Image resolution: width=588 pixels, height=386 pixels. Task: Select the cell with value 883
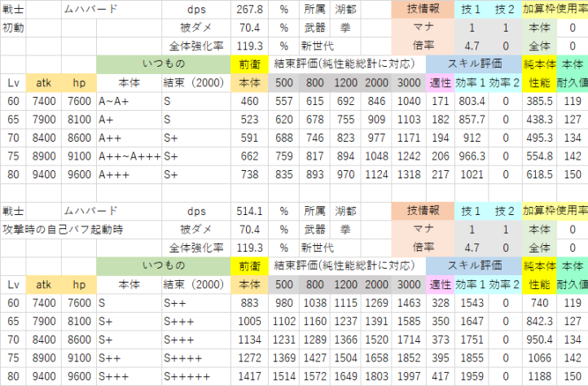pyautogui.click(x=249, y=303)
